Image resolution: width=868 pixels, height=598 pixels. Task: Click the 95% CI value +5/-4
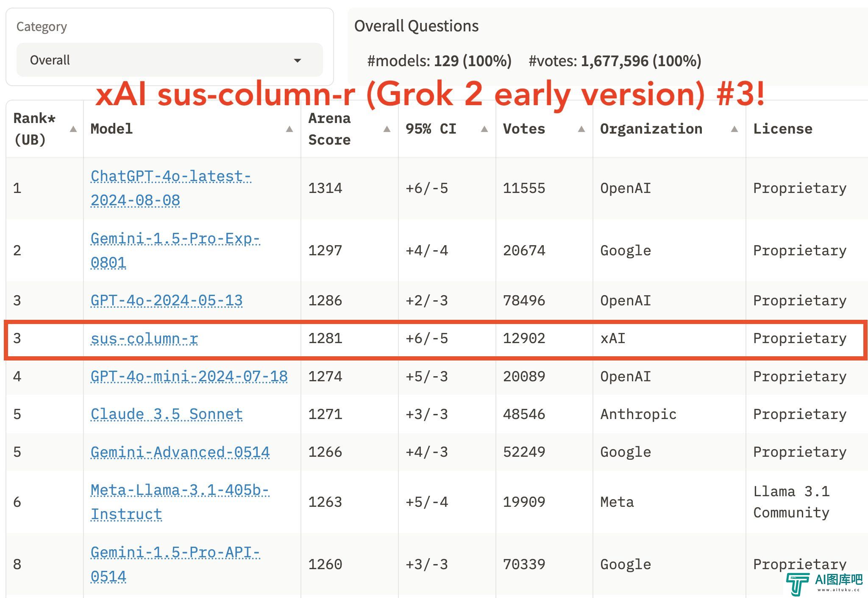tap(427, 502)
